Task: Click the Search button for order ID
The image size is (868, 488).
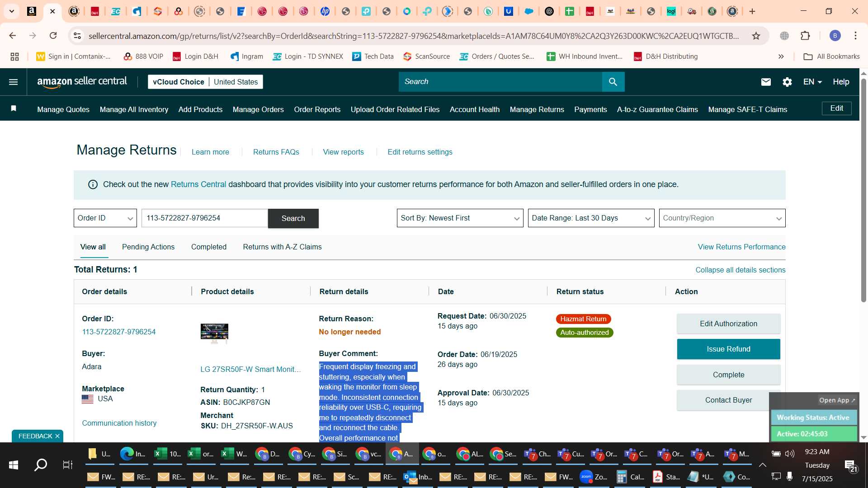Action: point(293,218)
